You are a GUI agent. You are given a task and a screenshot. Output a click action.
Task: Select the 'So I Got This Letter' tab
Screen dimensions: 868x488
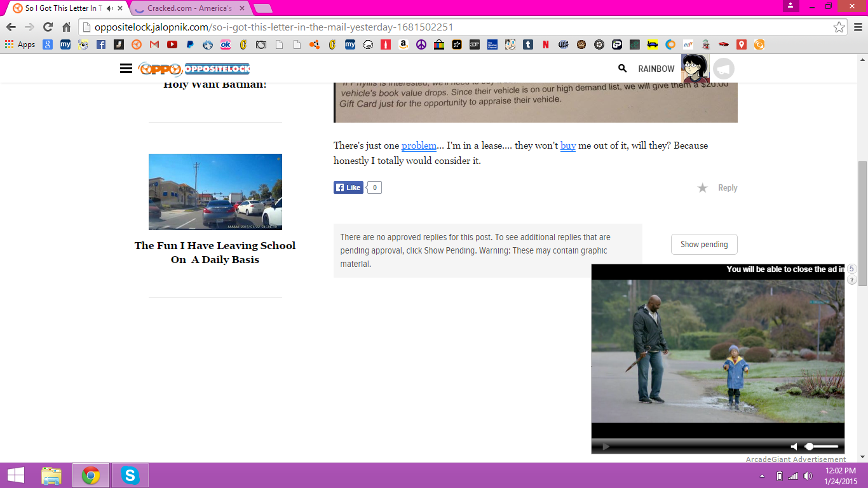tap(62, 8)
